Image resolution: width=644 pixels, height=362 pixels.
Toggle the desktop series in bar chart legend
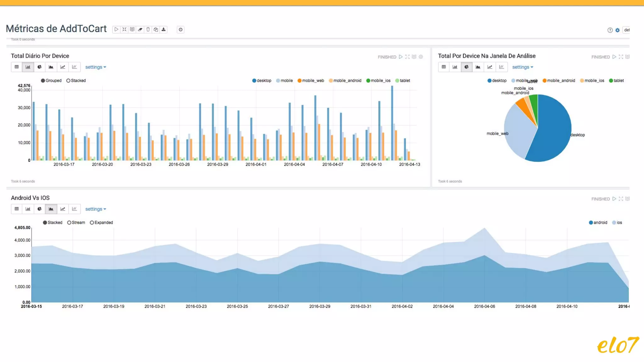pyautogui.click(x=262, y=81)
